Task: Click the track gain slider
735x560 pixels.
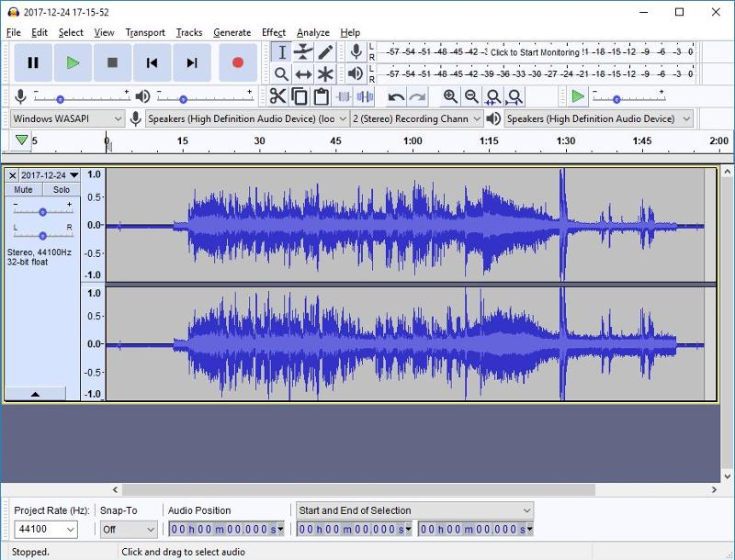Action: pos(42,211)
